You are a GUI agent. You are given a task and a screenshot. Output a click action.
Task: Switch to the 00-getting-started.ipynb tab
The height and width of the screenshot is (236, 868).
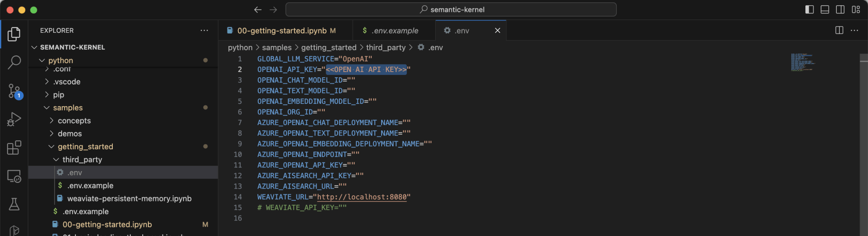(282, 30)
